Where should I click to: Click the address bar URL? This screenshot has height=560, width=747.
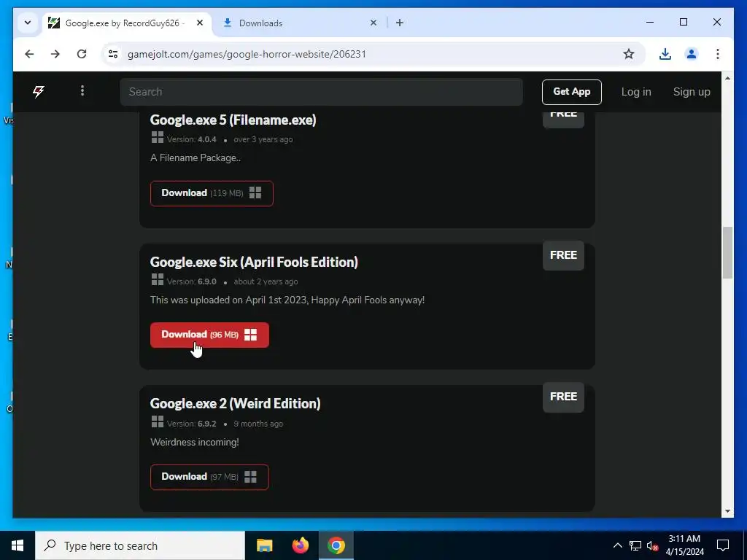[x=247, y=54]
